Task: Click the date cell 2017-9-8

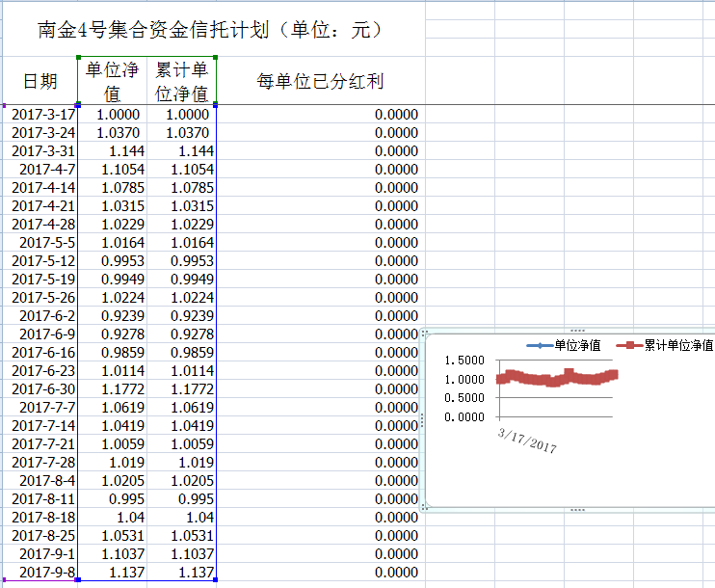Action: click(x=42, y=573)
